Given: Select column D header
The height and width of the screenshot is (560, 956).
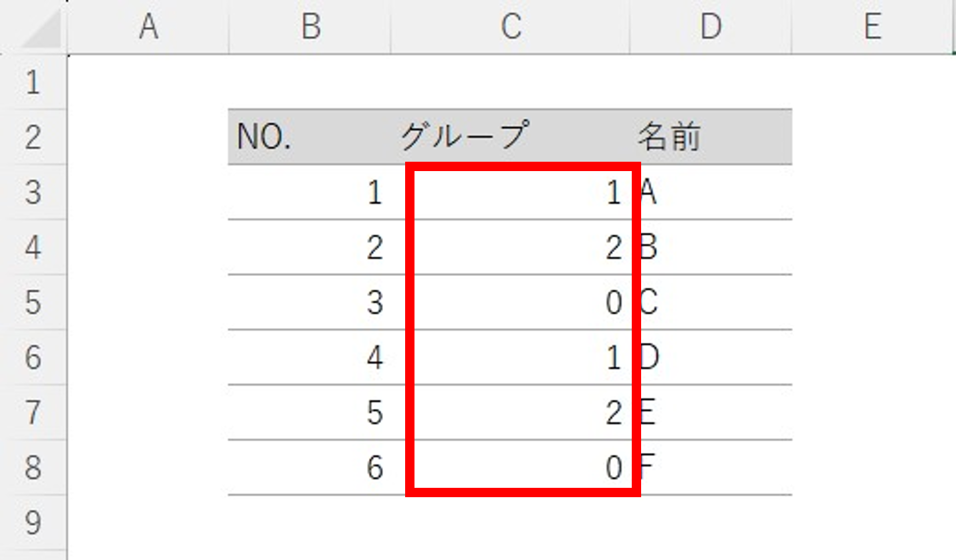Looking at the screenshot, I should 711,27.
